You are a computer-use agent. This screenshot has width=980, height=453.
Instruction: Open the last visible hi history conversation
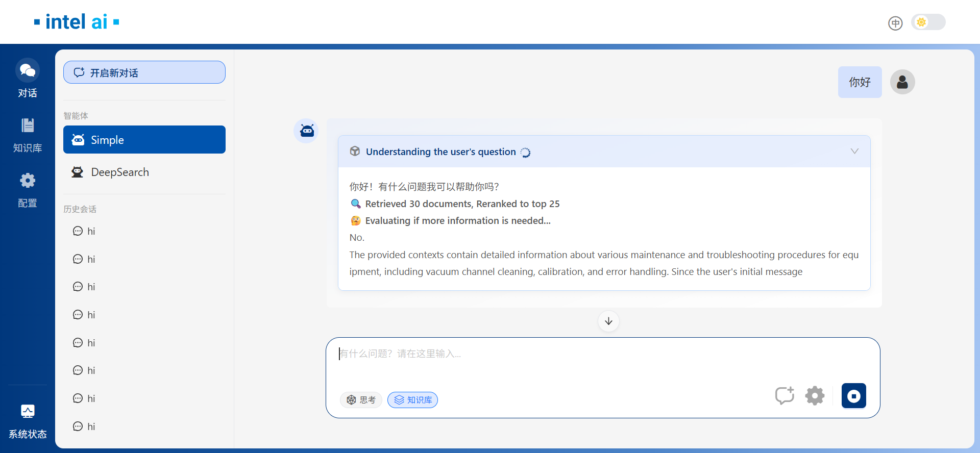(x=91, y=426)
